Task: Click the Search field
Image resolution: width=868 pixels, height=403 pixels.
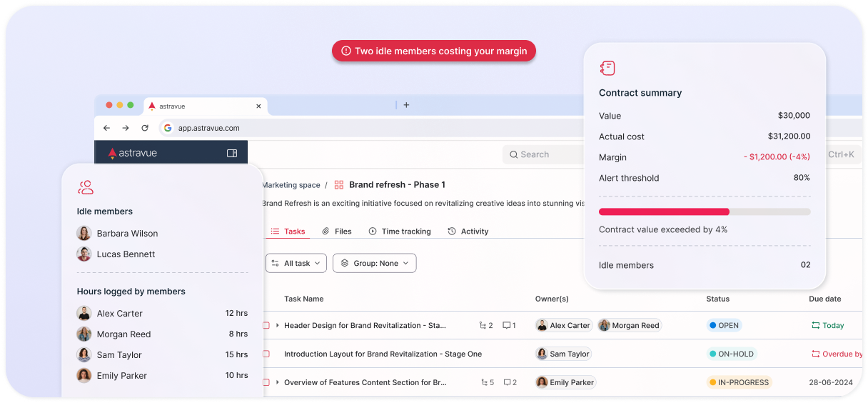Action: (544, 154)
